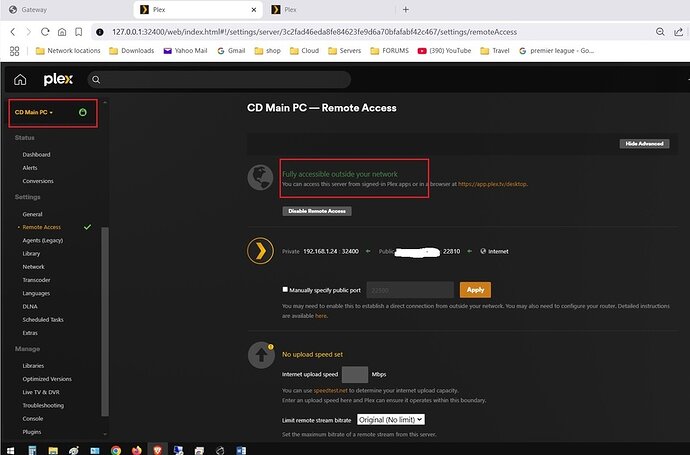This screenshot has height=455, width=690.
Task: Open Chrome from the taskbar
Action: [116, 450]
